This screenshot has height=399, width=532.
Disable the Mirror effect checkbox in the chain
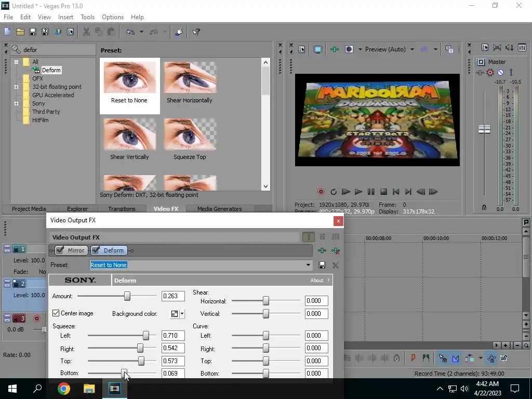tap(60, 250)
